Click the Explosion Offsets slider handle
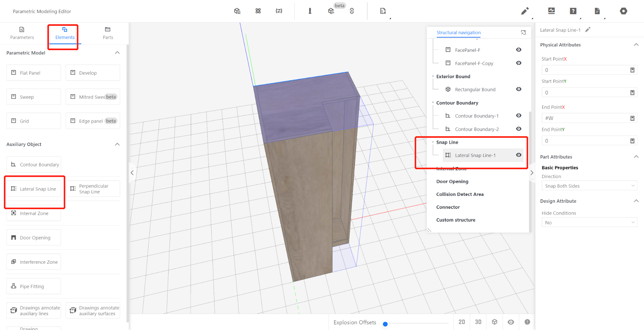 [x=385, y=324]
